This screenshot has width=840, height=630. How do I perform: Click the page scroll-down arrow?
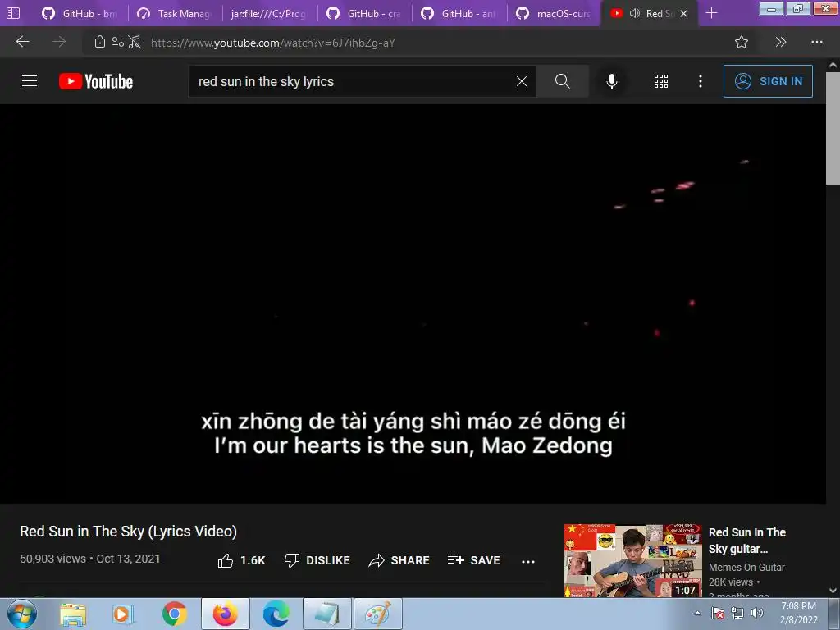click(x=833, y=591)
